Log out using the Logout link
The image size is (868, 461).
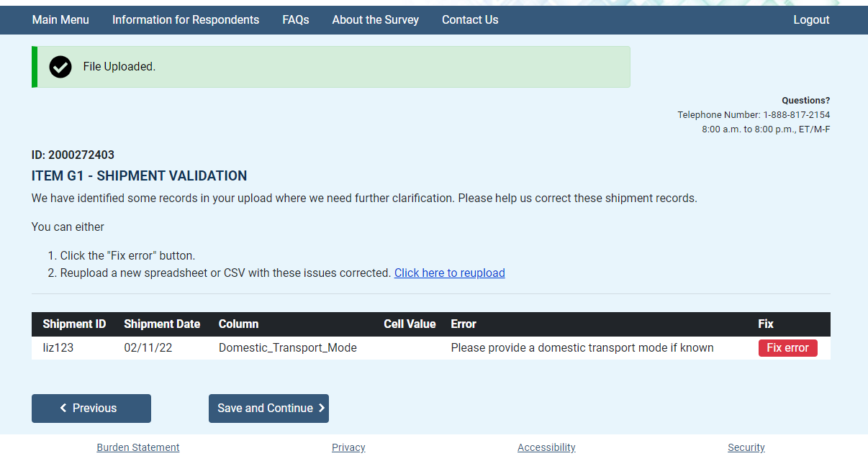[x=811, y=20]
